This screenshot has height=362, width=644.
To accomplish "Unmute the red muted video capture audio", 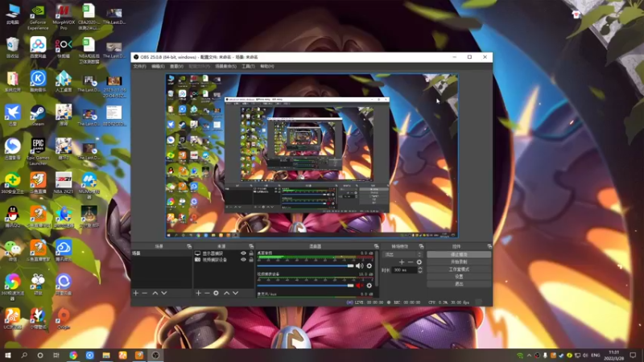I will 359,286.
